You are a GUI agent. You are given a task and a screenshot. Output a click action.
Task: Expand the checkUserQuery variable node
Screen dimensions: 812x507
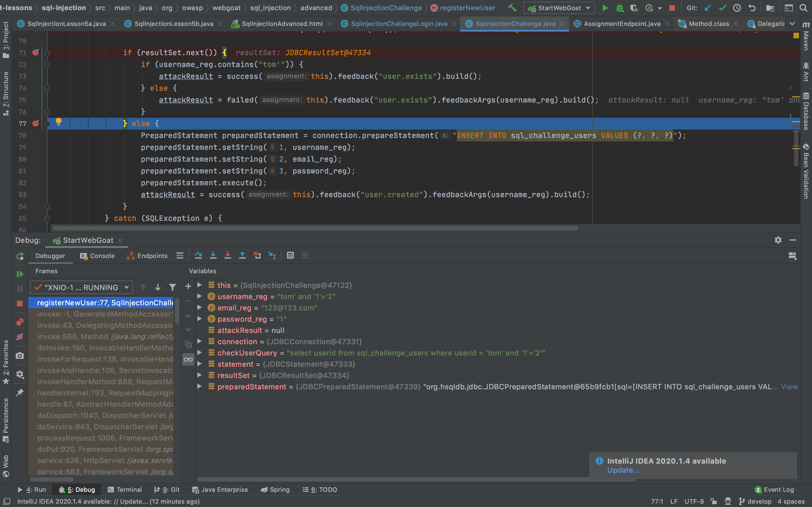coord(199,353)
